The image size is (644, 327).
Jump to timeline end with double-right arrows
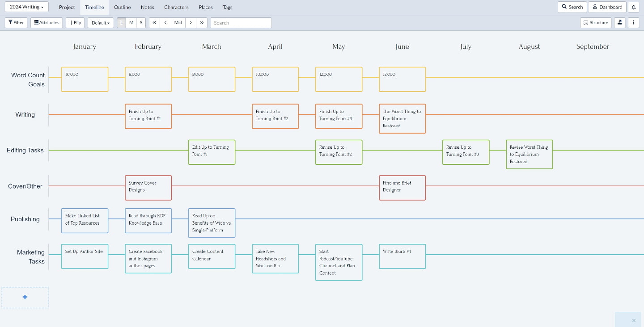coord(202,23)
